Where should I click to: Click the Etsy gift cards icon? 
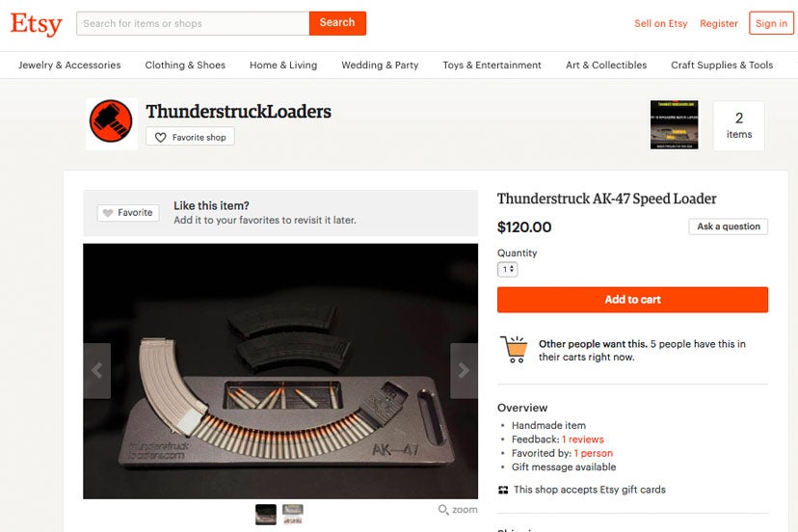[503, 491]
